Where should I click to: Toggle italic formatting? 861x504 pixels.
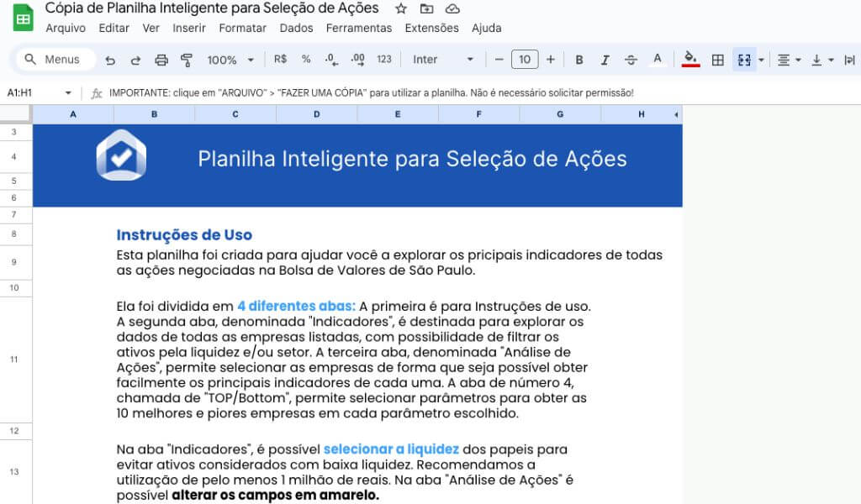click(x=605, y=60)
